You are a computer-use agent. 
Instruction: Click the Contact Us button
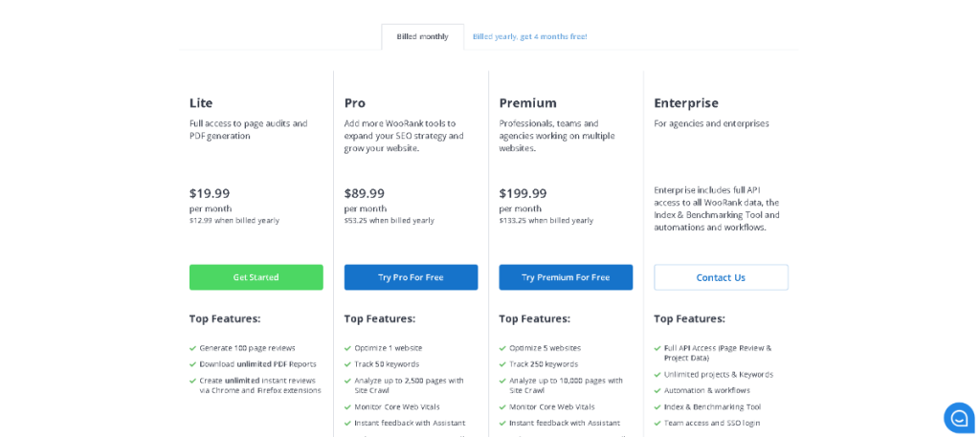[x=721, y=277]
